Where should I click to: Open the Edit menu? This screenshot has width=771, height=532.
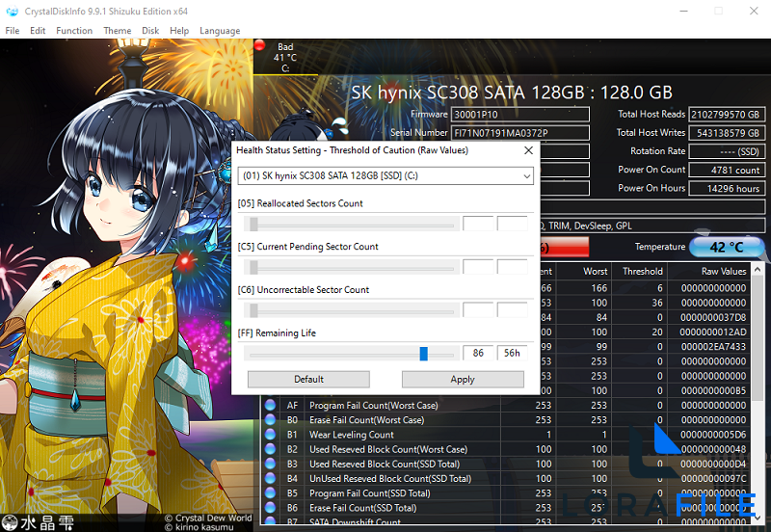(x=38, y=31)
